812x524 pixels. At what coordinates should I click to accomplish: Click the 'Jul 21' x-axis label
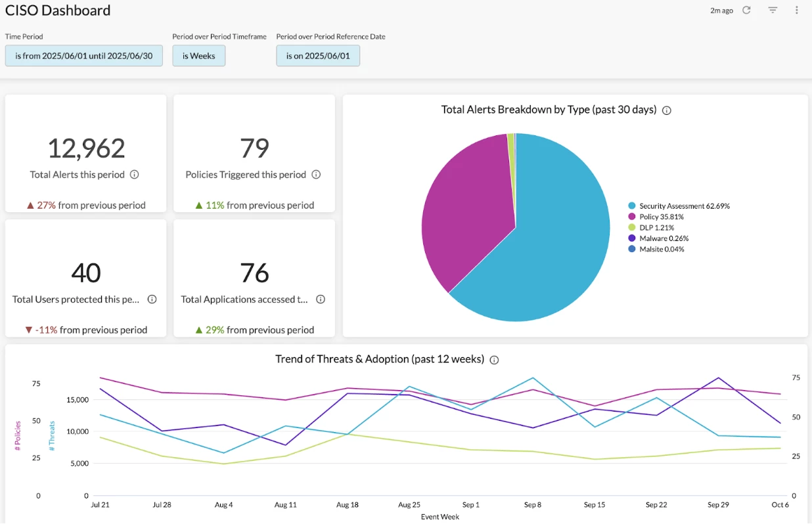click(x=100, y=505)
